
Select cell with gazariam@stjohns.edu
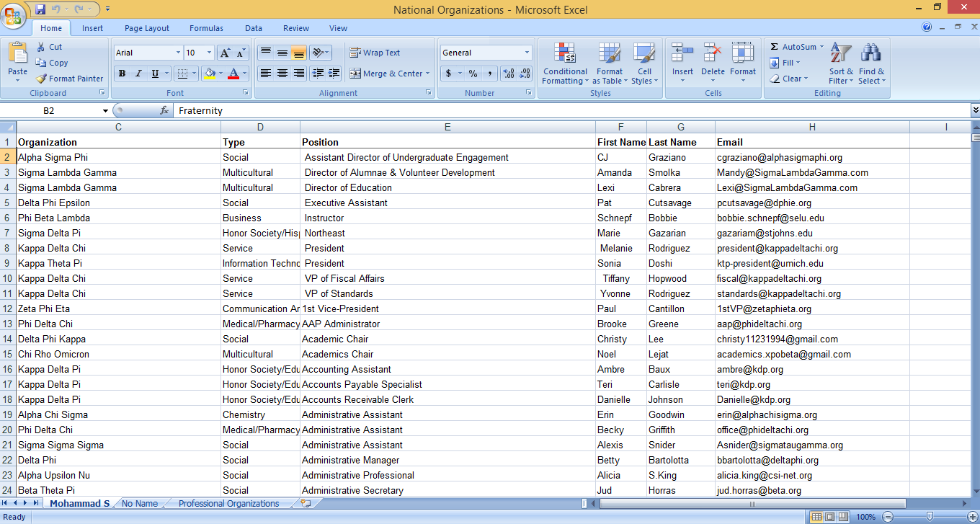[812, 233]
